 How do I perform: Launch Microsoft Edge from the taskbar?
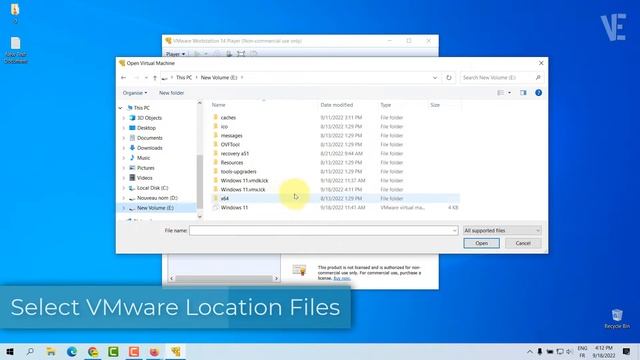click(x=72, y=351)
